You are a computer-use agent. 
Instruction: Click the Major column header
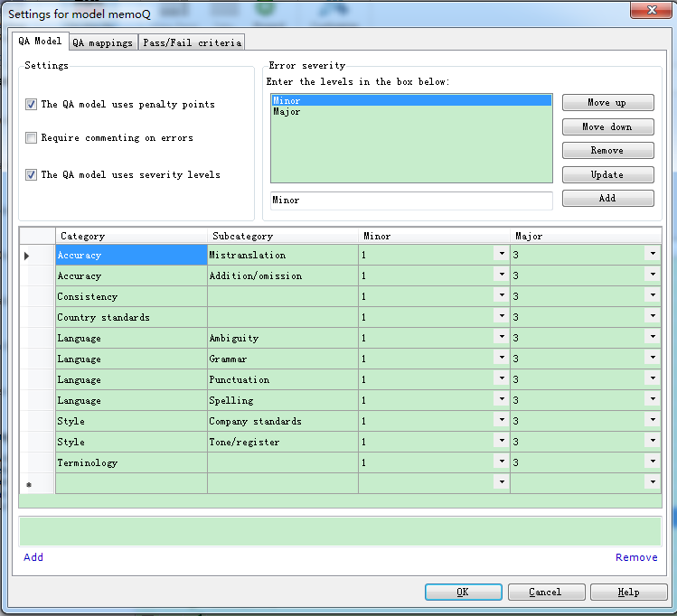586,236
